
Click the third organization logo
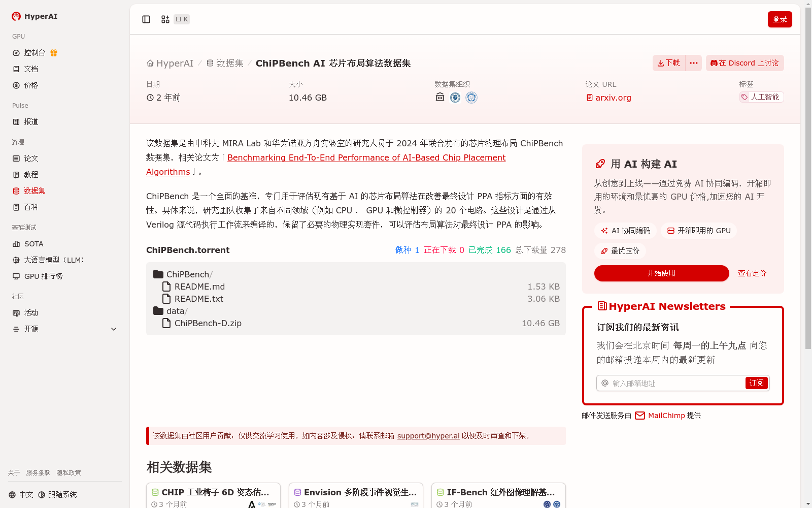[471, 98]
